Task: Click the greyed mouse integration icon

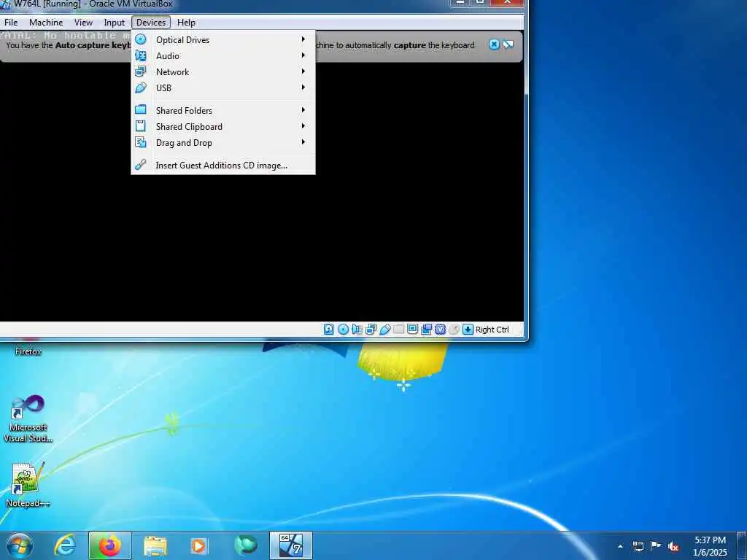Action: click(x=454, y=330)
